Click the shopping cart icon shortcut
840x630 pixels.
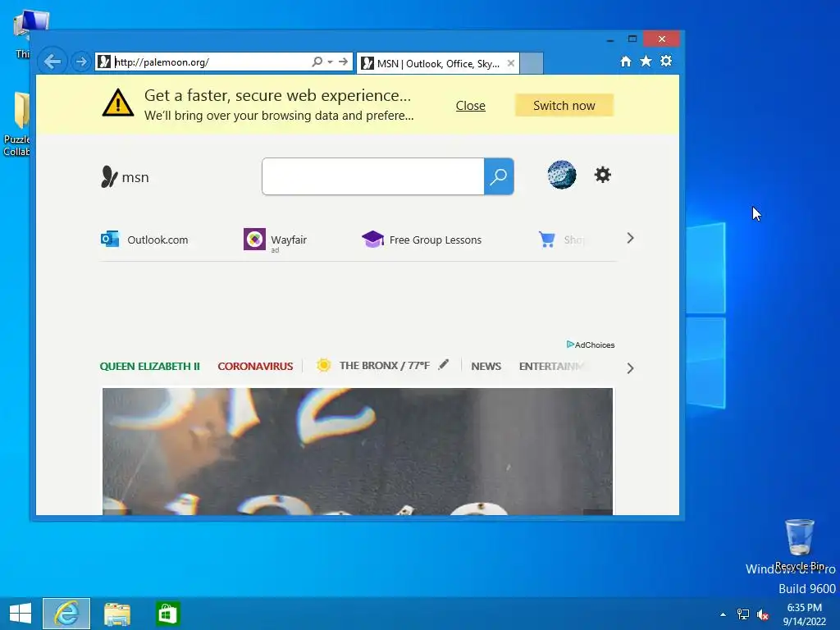tap(547, 240)
